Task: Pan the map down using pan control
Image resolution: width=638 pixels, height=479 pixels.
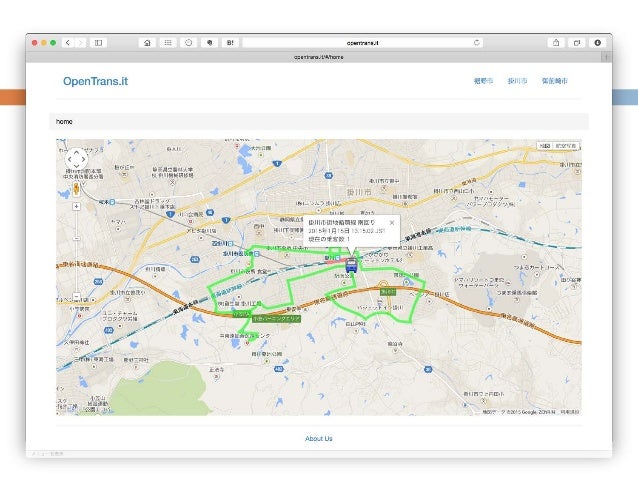Action: [x=76, y=166]
